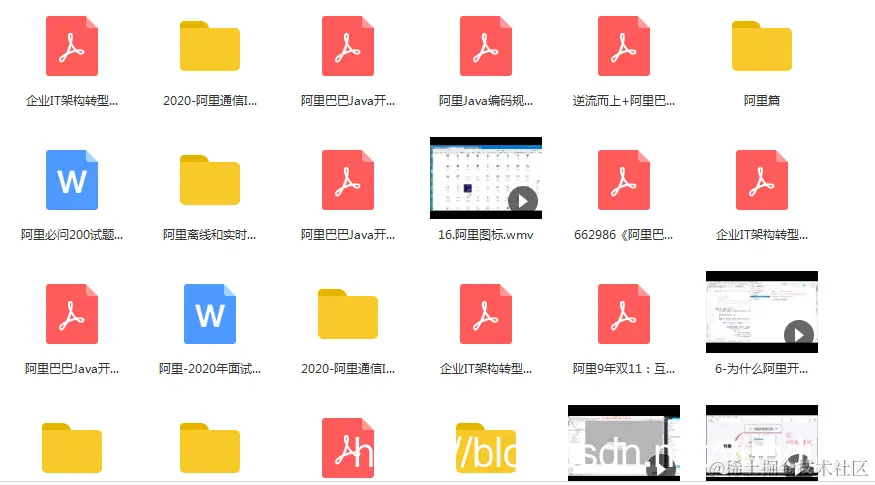Open the 阿里巴巴Java开 PDF icon left of 16.阿里图标.wmv
Screen dimensions: 875x485
348,180
